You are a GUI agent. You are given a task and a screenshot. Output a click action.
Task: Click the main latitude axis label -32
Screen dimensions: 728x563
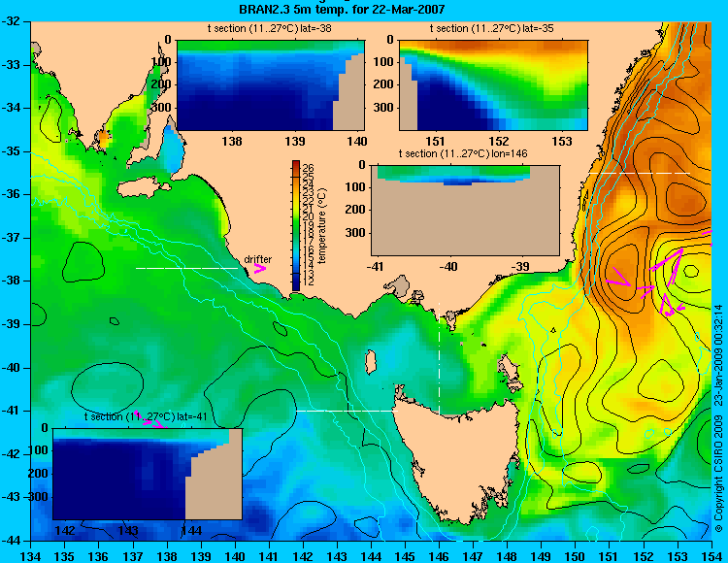tap(11, 21)
